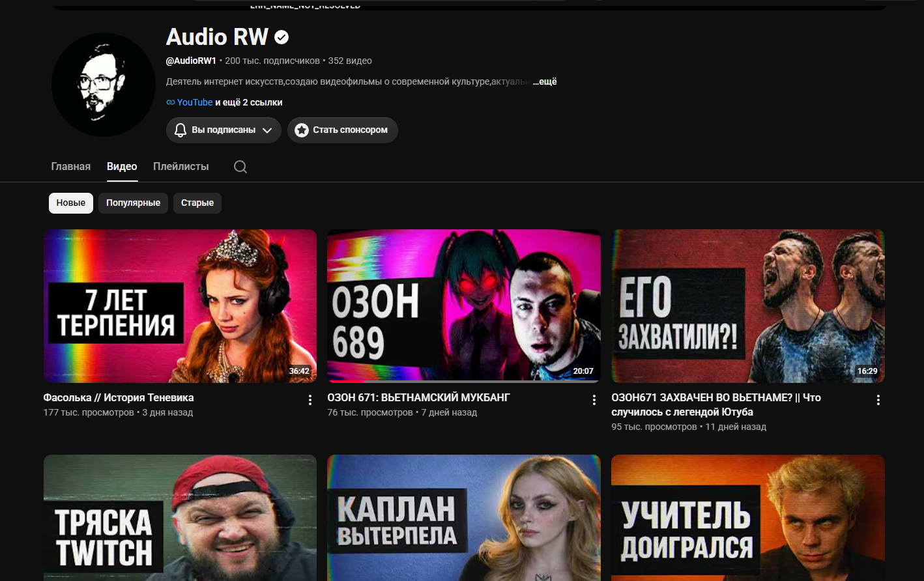Viewport: 924px width, 581px height.
Task: Click the 36:42 duration badge
Action: (x=300, y=371)
